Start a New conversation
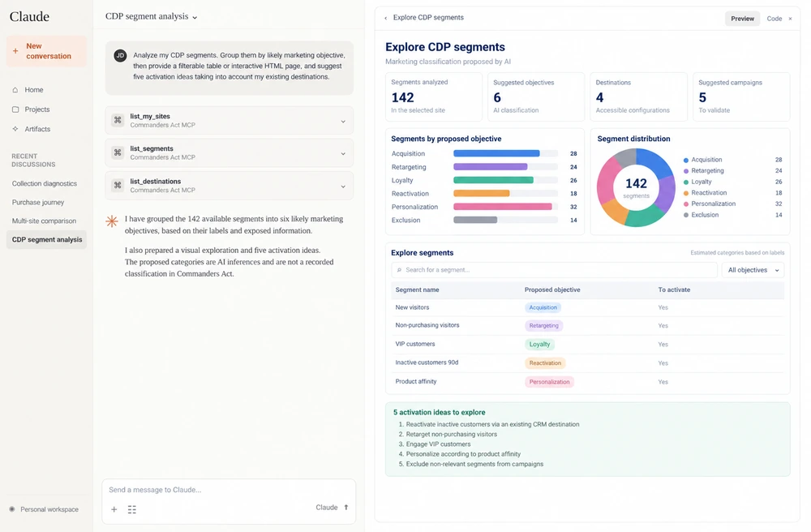The height and width of the screenshot is (532, 811). (x=46, y=51)
